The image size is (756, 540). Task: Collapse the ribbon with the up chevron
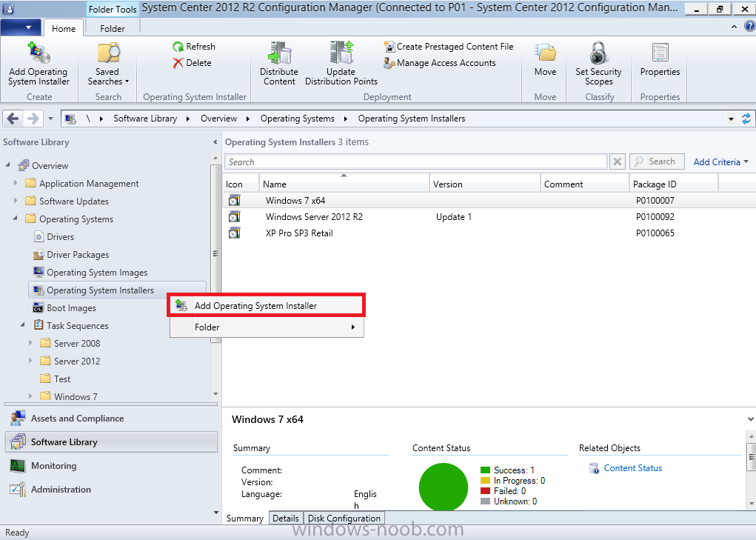pyautogui.click(x=734, y=27)
